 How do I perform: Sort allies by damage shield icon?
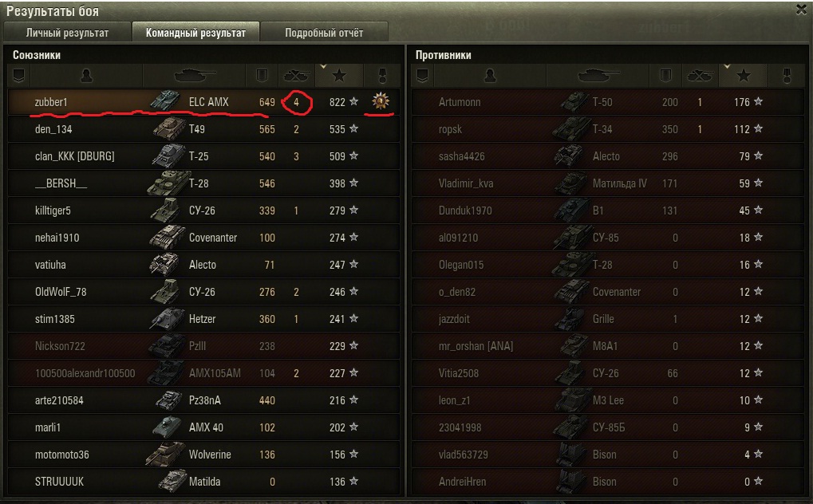262,76
